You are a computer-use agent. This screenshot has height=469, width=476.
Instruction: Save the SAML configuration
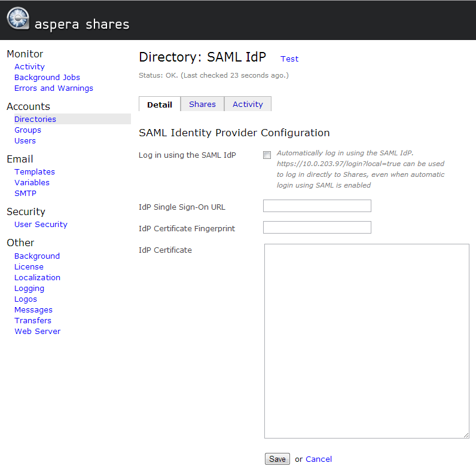277,459
